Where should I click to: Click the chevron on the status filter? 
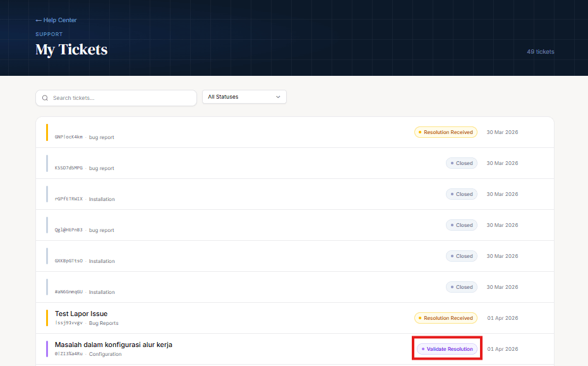click(x=278, y=97)
